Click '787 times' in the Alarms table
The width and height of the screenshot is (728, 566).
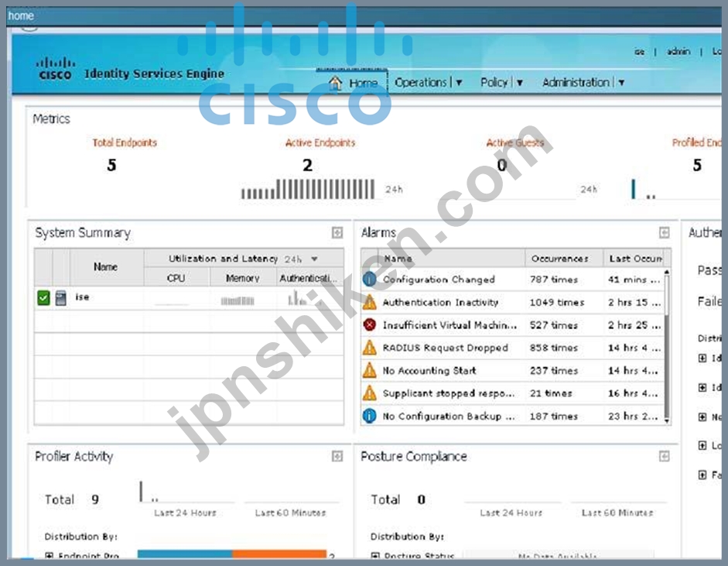pyautogui.click(x=553, y=280)
